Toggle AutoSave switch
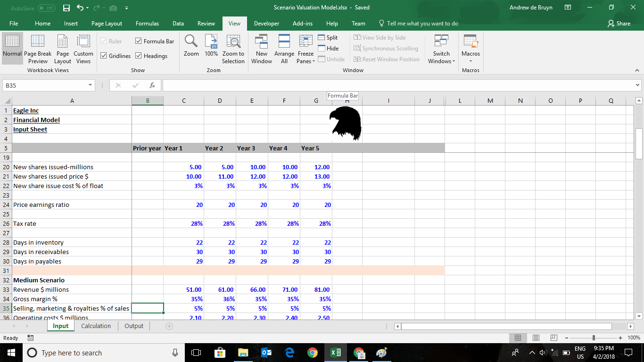The width and height of the screenshot is (644, 362). [46, 8]
